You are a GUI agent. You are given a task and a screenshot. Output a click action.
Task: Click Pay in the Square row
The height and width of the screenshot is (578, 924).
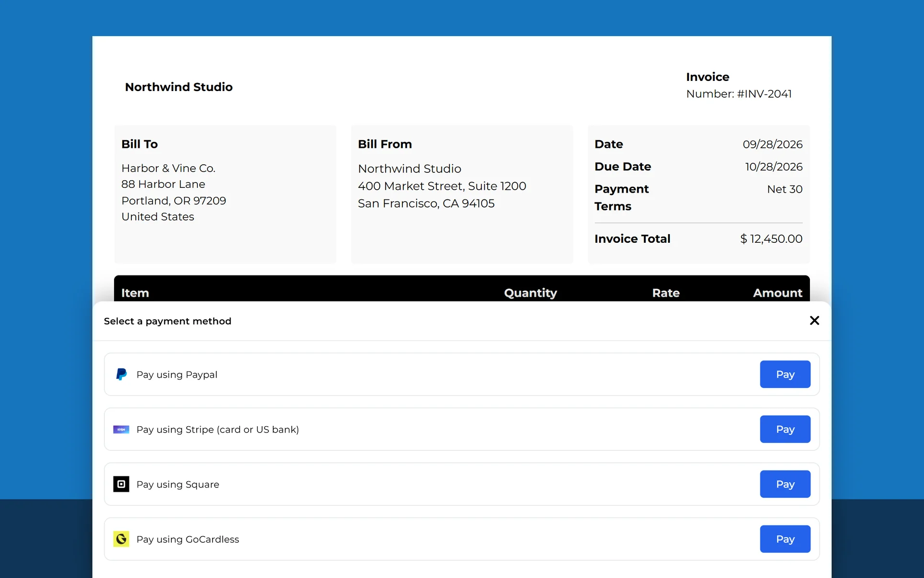785,484
